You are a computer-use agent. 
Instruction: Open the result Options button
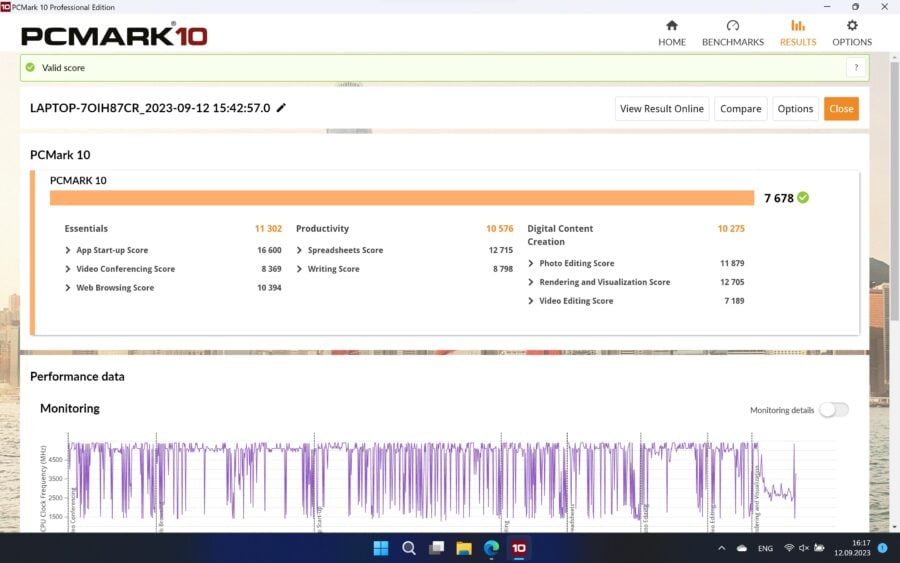tap(795, 108)
